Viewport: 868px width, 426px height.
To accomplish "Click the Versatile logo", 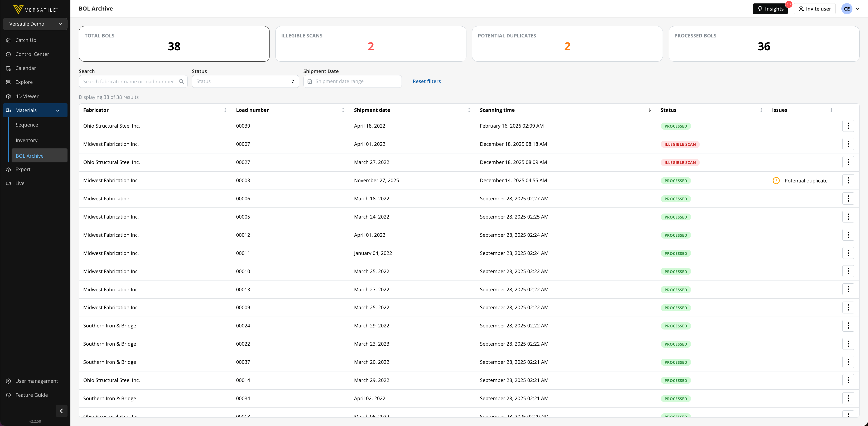I will 35,9.
